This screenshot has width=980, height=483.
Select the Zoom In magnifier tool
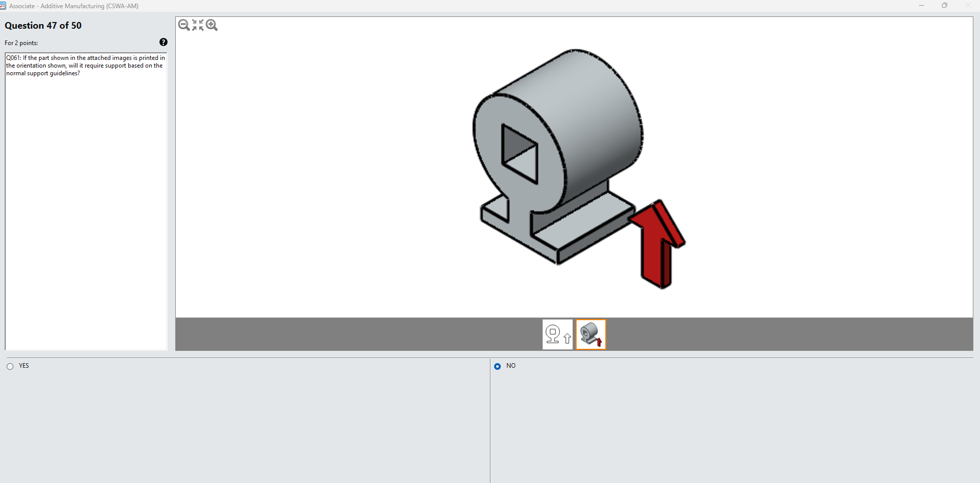tap(212, 25)
